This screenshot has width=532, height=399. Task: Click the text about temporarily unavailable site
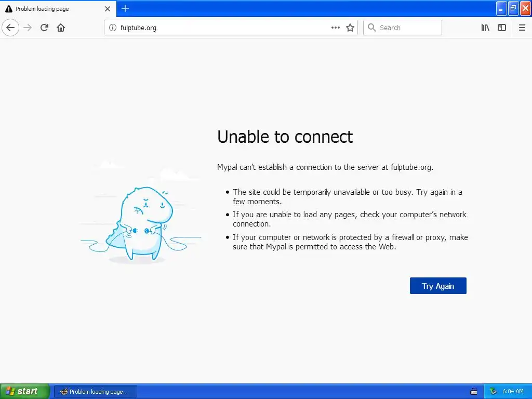[x=348, y=197]
